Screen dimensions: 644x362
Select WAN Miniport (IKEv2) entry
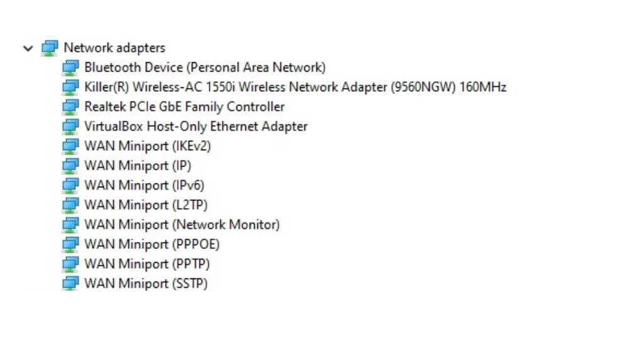[147, 146]
